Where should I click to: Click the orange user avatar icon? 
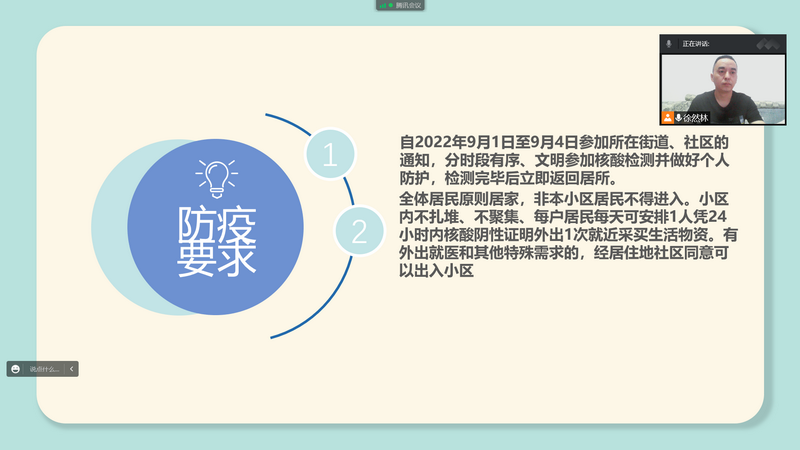[x=667, y=118]
